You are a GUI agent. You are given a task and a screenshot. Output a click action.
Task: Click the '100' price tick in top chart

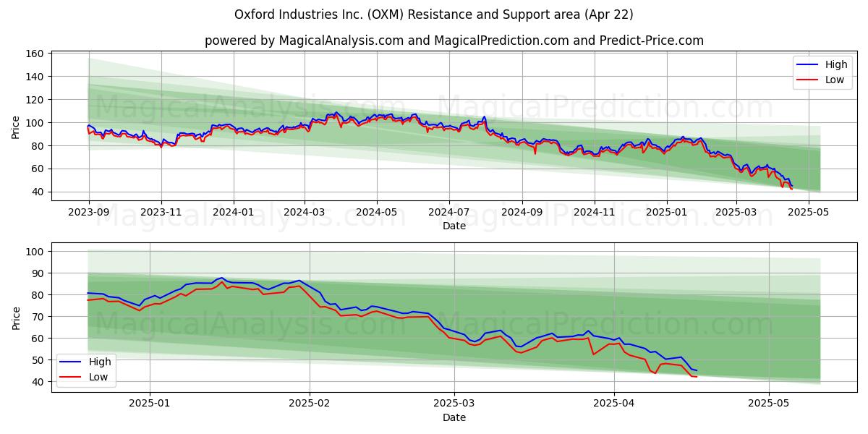point(36,123)
